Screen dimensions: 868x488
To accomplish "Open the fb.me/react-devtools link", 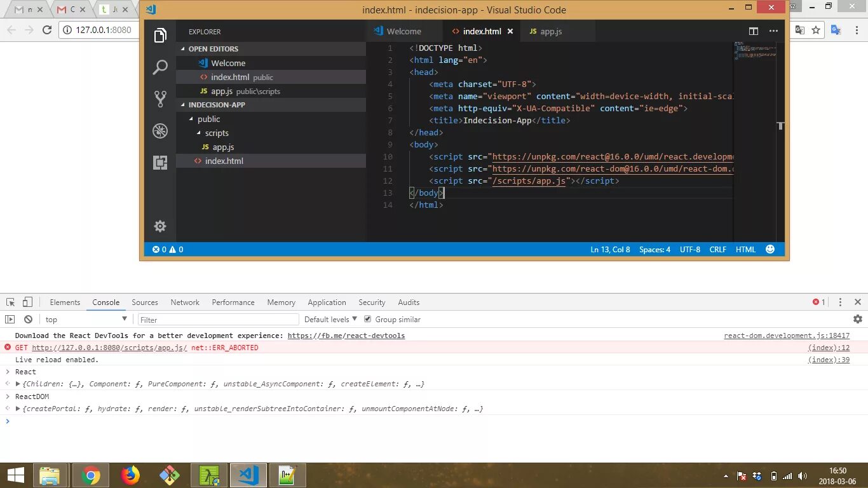I will point(346,335).
